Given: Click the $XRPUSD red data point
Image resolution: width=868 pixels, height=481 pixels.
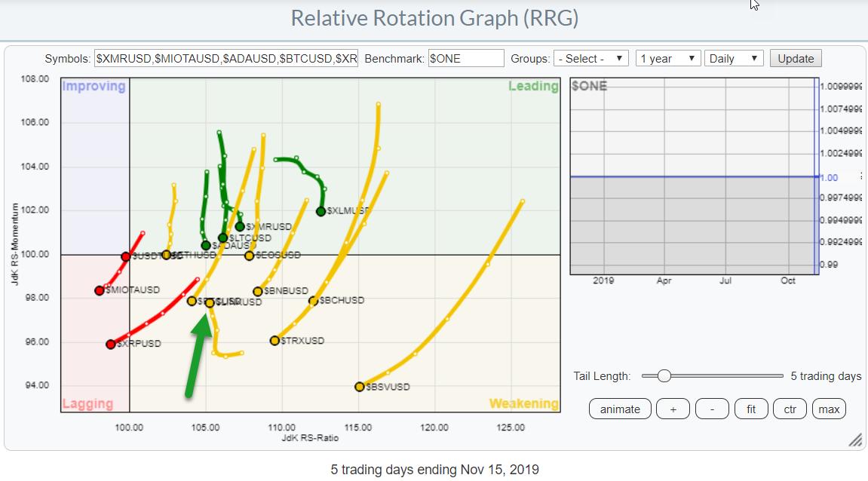Looking at the screenshot, I should 111,344.
